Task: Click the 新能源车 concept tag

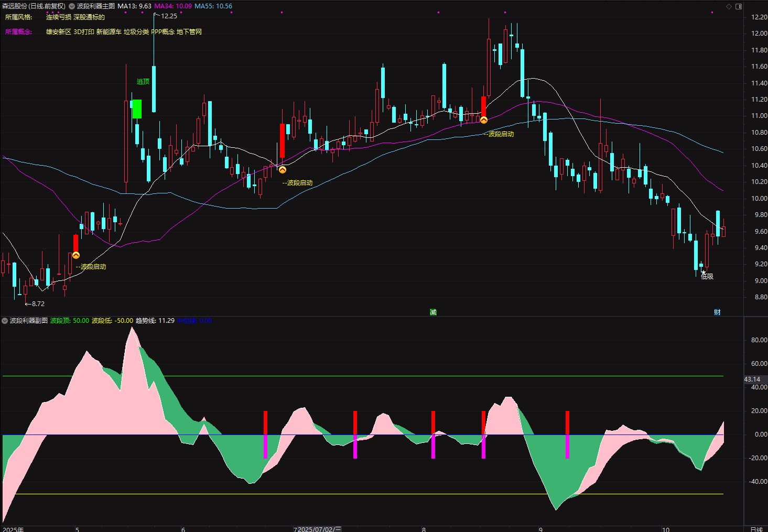Action: [x=109, y=32]
